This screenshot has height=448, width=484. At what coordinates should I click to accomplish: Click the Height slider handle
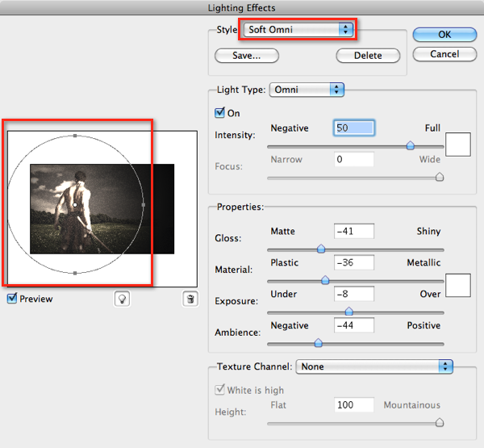(440, 422)
